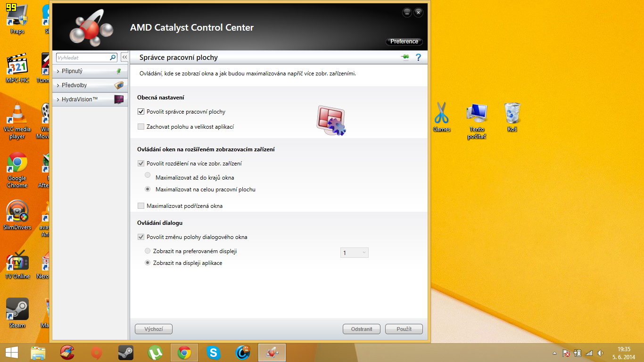Launch CCleaner from the taskbar
Image resolution: width=644 pixels, height=362 pixels.
pos(67,353)
